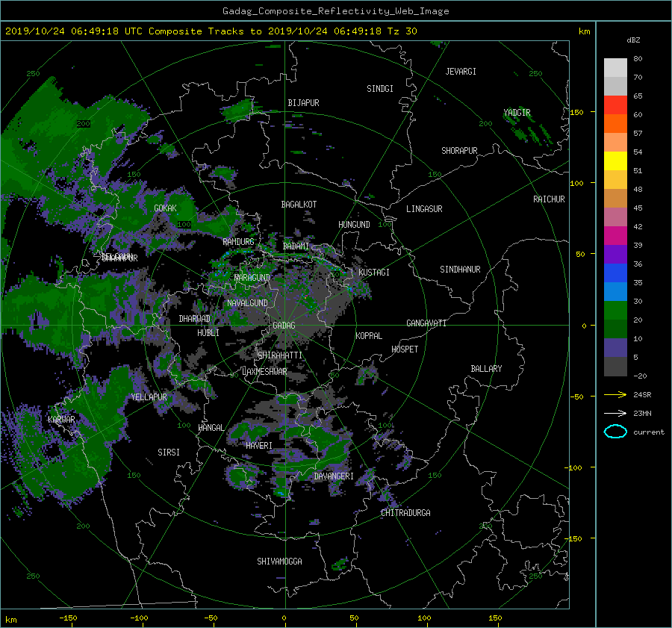Click the 'HAVERI' city label
Image resolution: width=672 pixels, height=628 pixels.
[259, 447]
